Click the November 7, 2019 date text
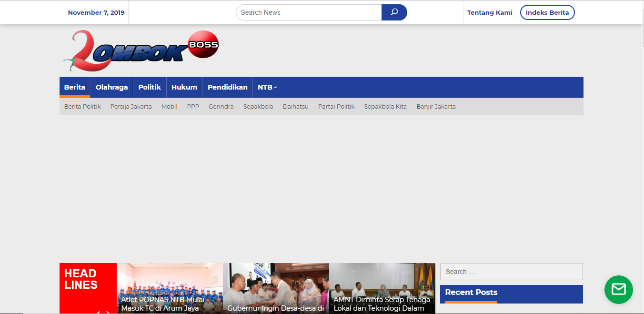This screenshot has width=644, height=314. click(96, 12)
